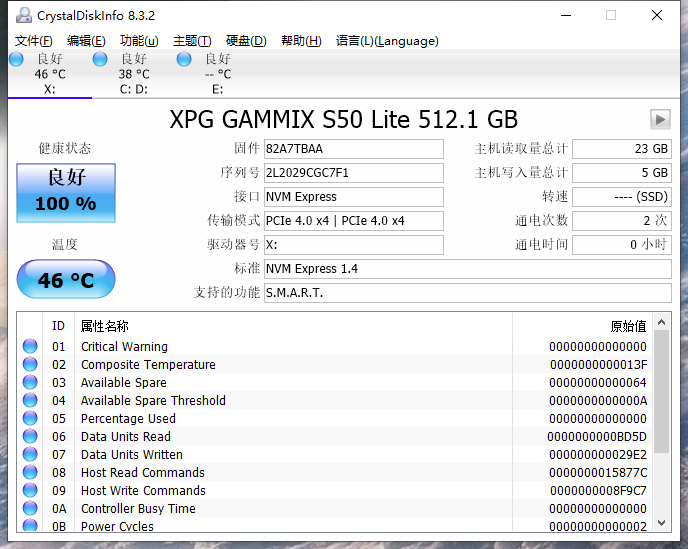The height and width of the screenshot is (549, 688).
Task: Select the Available Spare Threshold attribute name
Action: (x=153, y=400)
